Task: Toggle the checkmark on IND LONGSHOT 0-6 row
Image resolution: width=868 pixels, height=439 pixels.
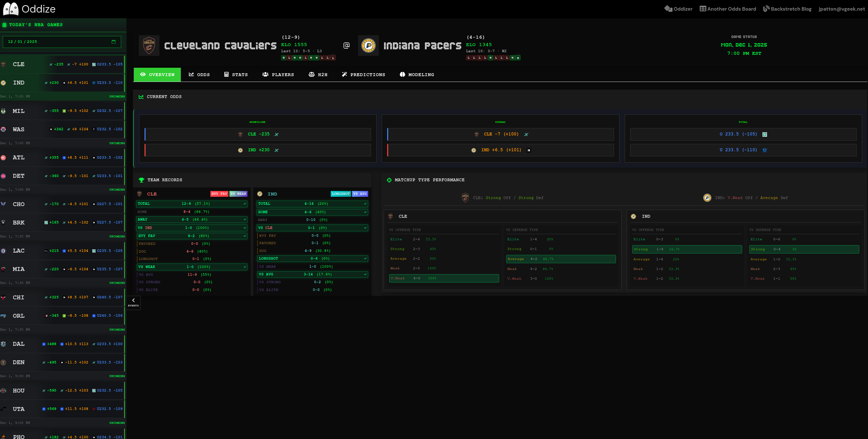Action: pos(365,259)
